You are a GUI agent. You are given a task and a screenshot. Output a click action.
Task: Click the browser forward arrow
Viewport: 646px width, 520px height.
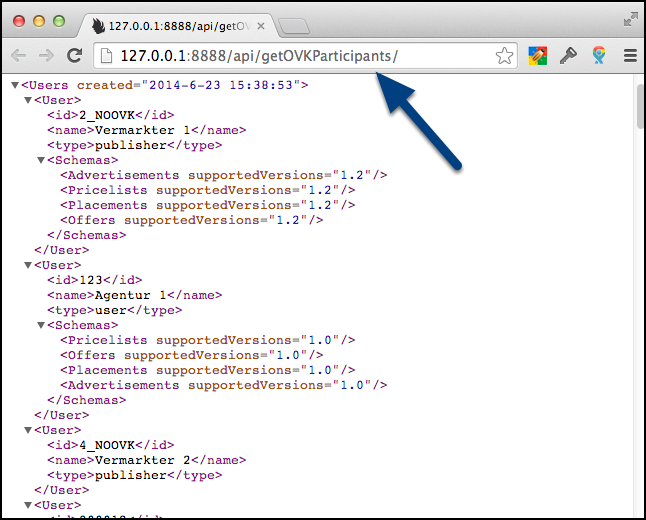click(46, 55)
